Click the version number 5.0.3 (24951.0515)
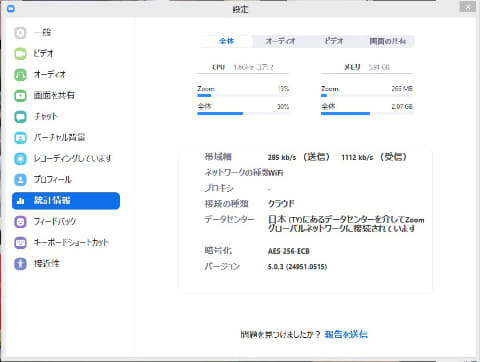 (x=297, y=267)
